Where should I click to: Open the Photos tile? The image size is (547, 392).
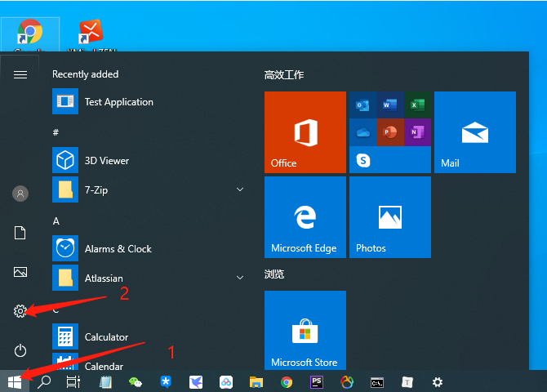point(390,217)
